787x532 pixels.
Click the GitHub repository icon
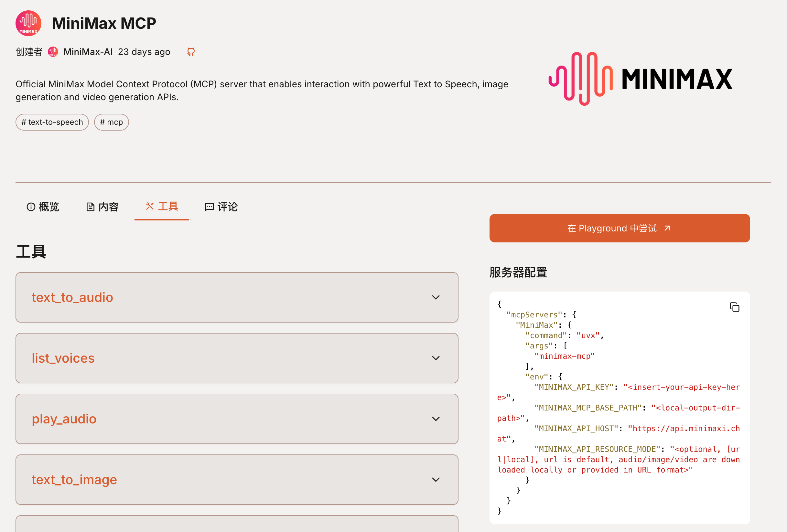[191, 52]
